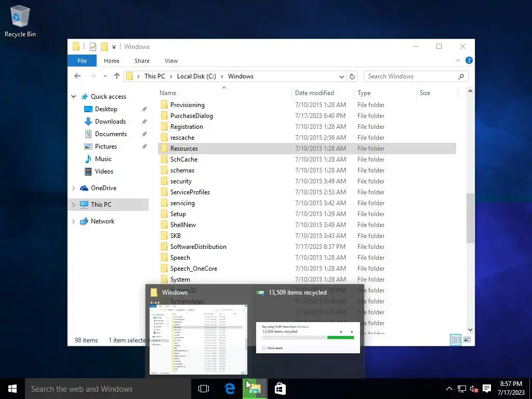Open the Store app from taskbar
The height and width of the screenshot is (399, 532).
coord(280,389)
